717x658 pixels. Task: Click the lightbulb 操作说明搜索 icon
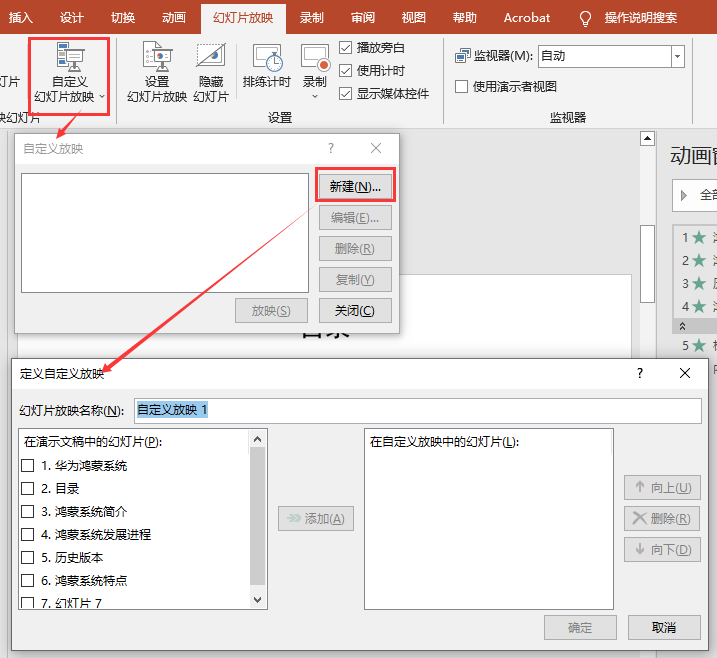pyautogui.click(x=586, y=18)
